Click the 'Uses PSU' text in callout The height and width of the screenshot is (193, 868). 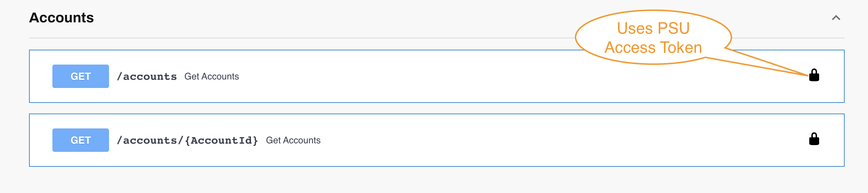[653, 28]
